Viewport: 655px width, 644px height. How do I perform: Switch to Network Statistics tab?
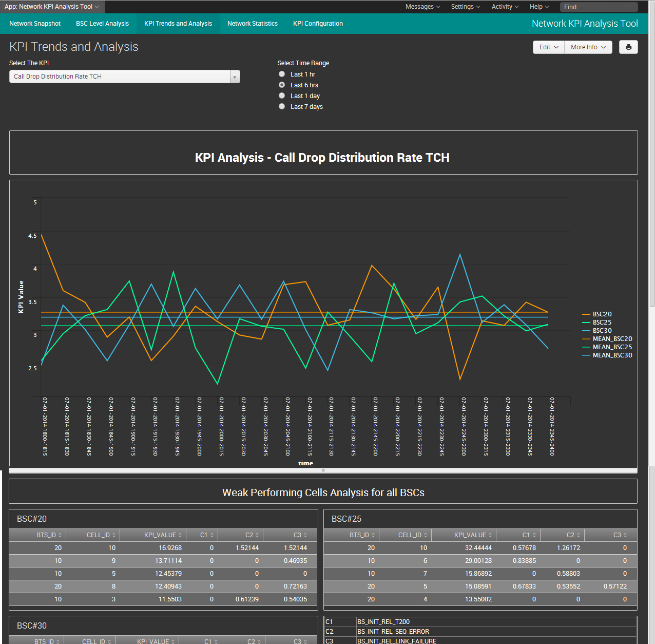tap(253, 24)
